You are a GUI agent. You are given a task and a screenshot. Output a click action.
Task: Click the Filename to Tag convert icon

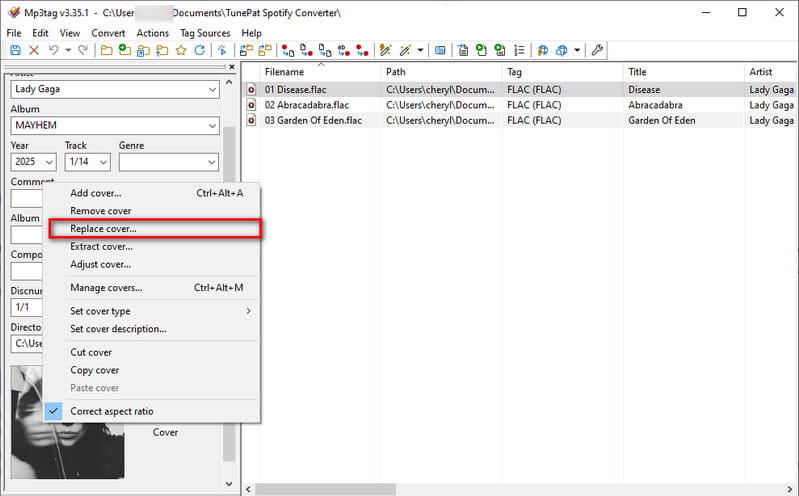[306, 50]
